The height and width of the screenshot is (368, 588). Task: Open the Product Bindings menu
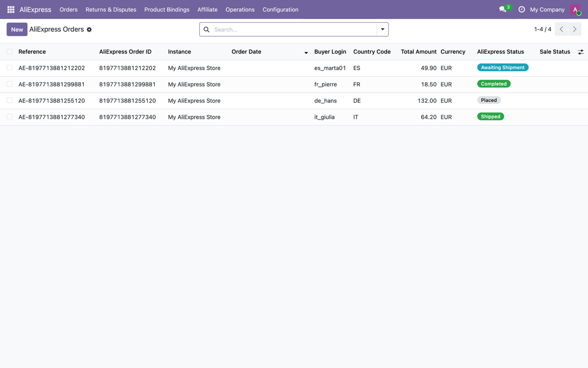tap(167, 9)
